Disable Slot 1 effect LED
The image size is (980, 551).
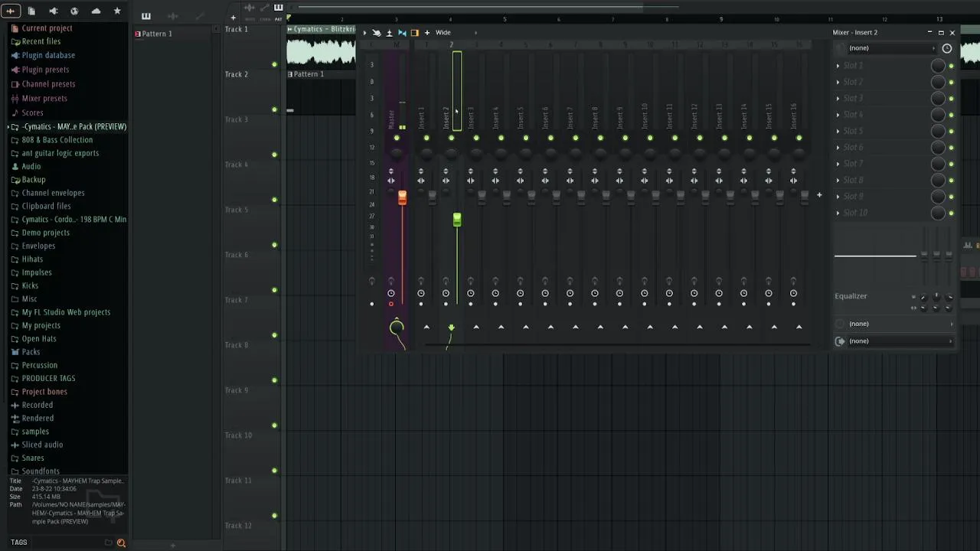[x=952, y=66]
